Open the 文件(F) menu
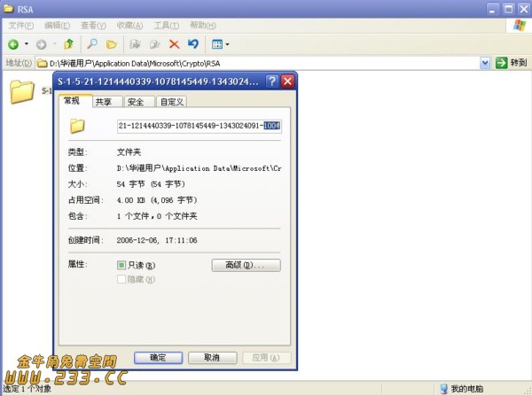The image size is (532, 396). (x=21, y=26)
